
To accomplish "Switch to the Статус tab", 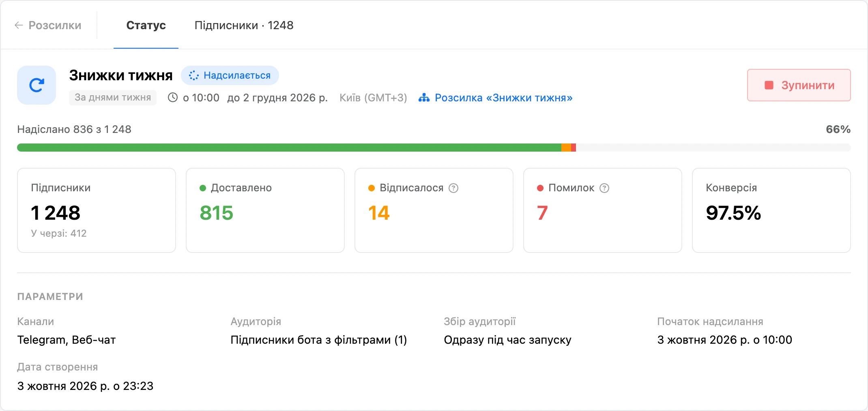I will click(146, 25).
